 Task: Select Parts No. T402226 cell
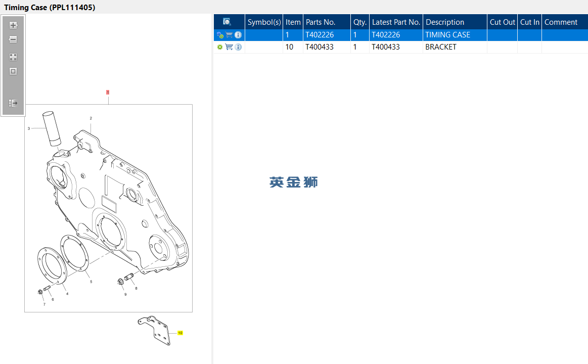(x=327, y=35)
